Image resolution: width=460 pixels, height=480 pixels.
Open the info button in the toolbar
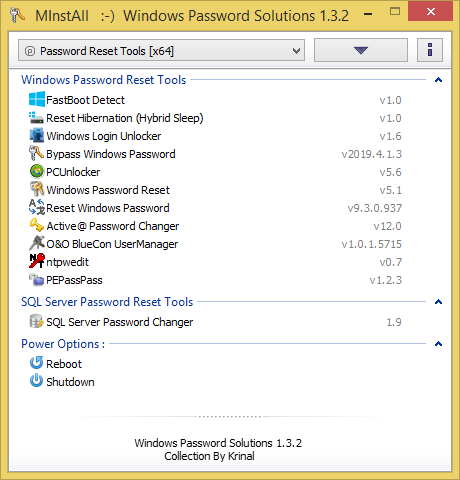click(430, 50)
